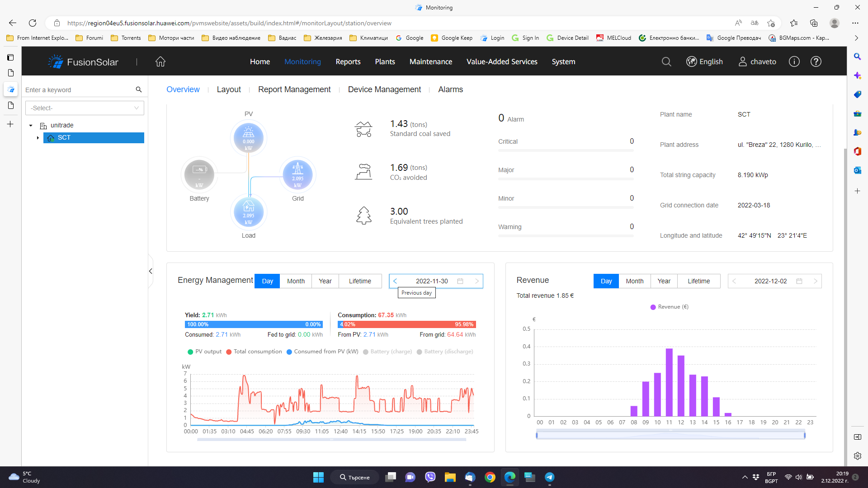This screenshot has height=488, width=868.
Task: Click the Revenue chart range slider
Action: point(670,435)
